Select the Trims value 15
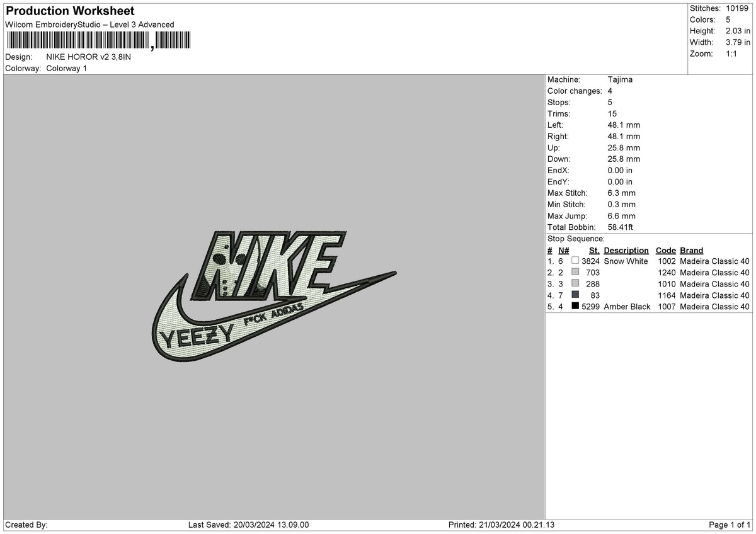Viewport: 756px width, 534px height. pos(612,113)
